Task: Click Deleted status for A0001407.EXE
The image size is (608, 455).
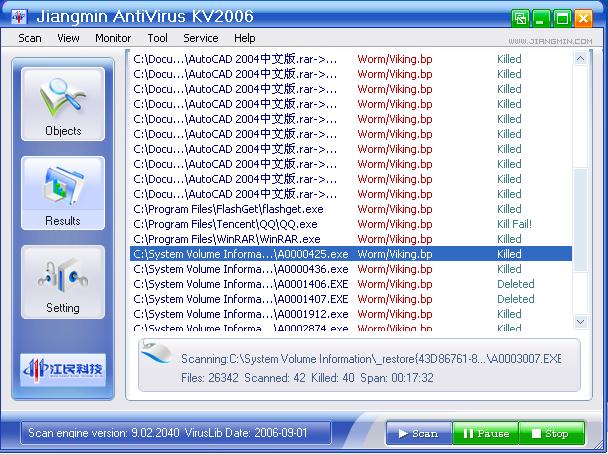Action: [516, 299]
